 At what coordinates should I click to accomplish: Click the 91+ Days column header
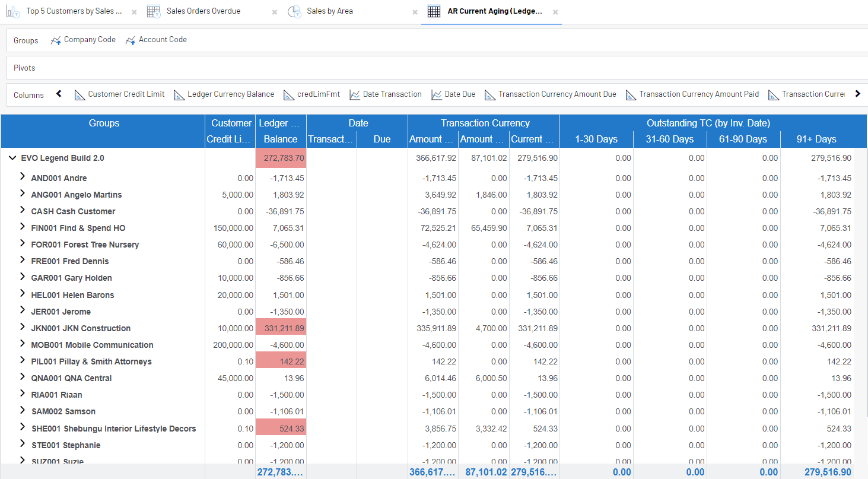[816, 139]
